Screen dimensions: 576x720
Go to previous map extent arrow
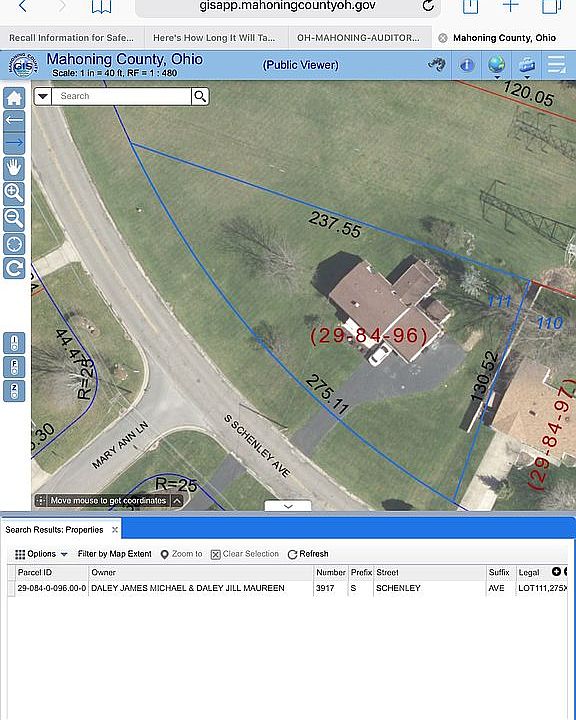pos(14,120)
